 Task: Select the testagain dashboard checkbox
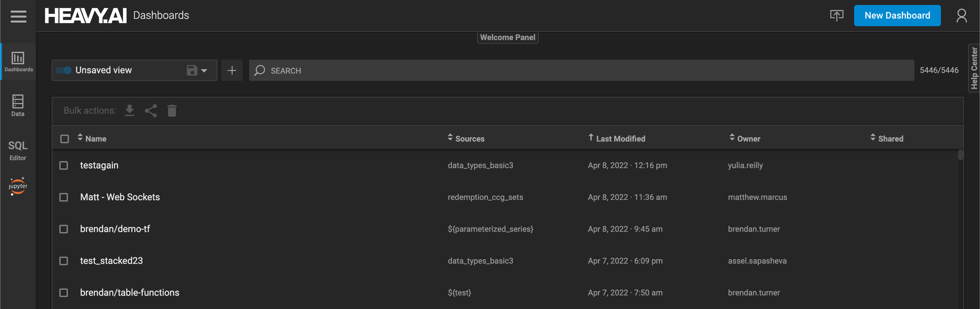click(x=64, y=165)
